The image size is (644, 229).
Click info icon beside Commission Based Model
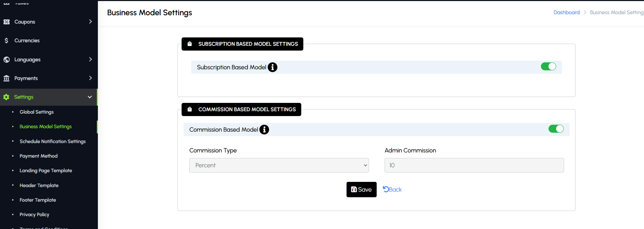click(x=264, y=130)
